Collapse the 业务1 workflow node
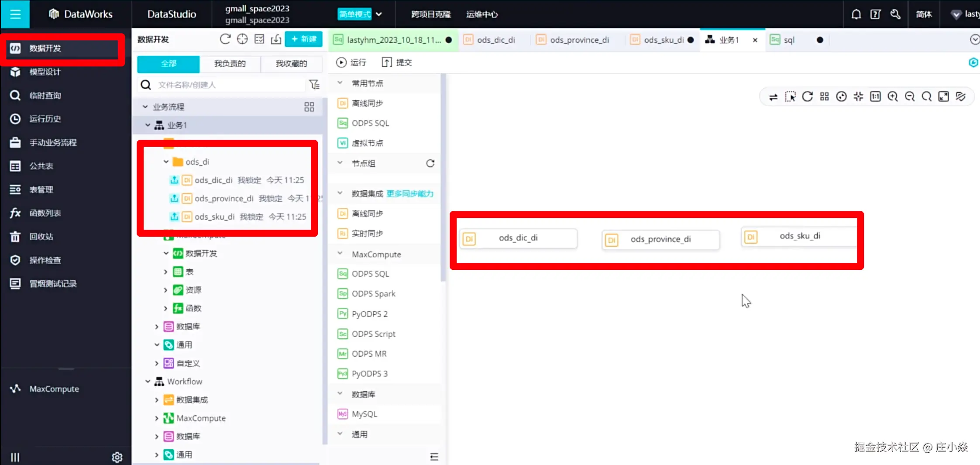Viewport: 980px width, 465px height. (x=148, y=125)
